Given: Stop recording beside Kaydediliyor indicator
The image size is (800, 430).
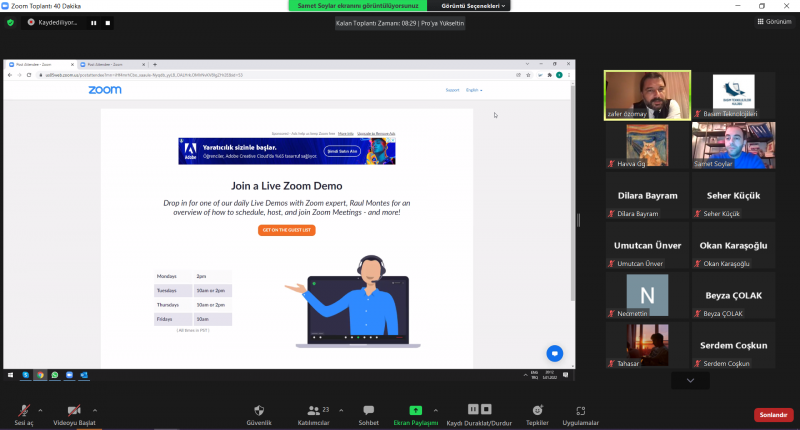Looking at the screenshot, I should tap(108, 23).
